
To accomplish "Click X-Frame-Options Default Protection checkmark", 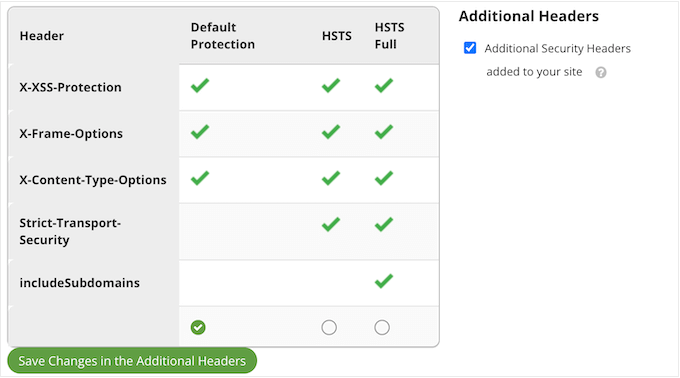I will point(200,132).
